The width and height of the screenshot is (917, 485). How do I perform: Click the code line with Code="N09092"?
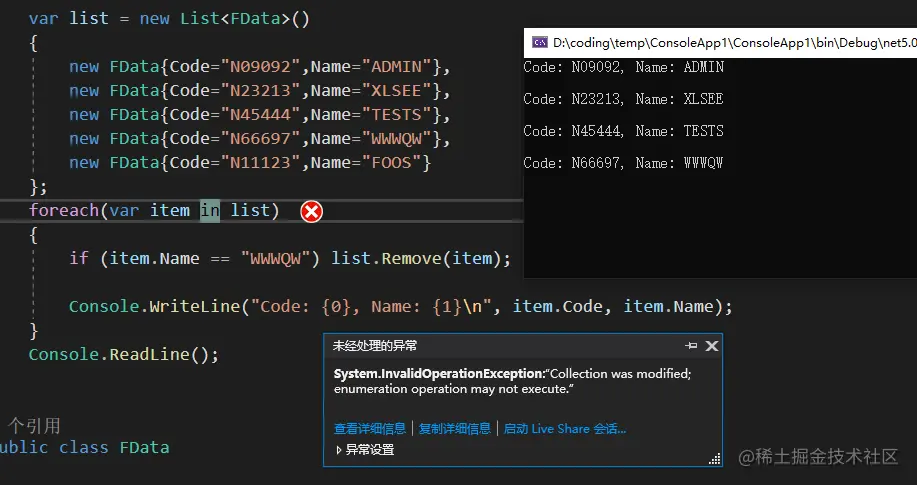(x=260, y=67)
